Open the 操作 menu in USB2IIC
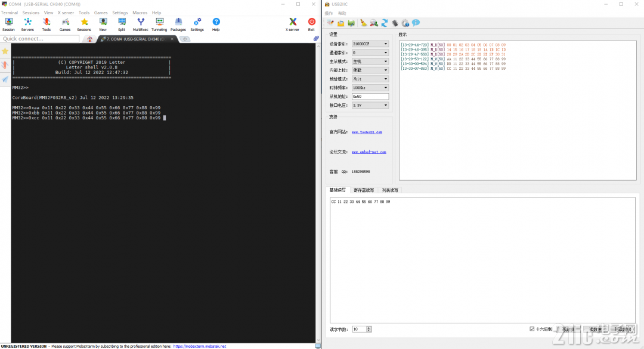The width and height of the screenshot is (644, 349). point(329,13)
